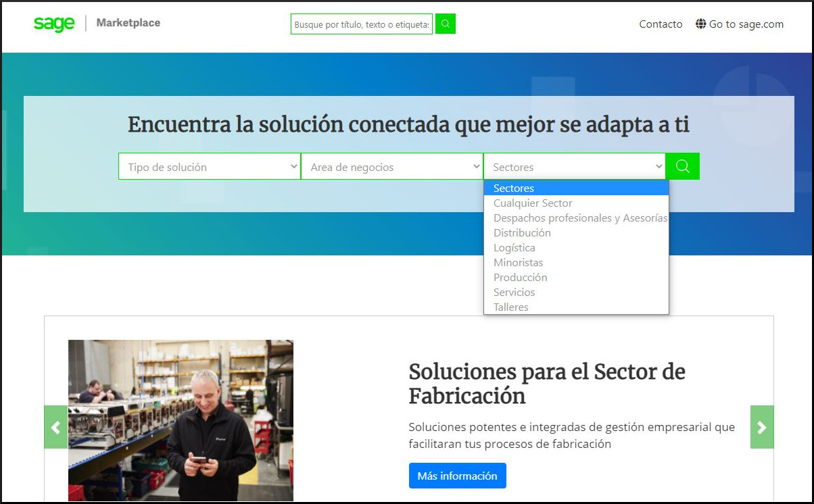The image size is (814, 504).
Task: Click the Más información button
Action: tap(457, 476)
